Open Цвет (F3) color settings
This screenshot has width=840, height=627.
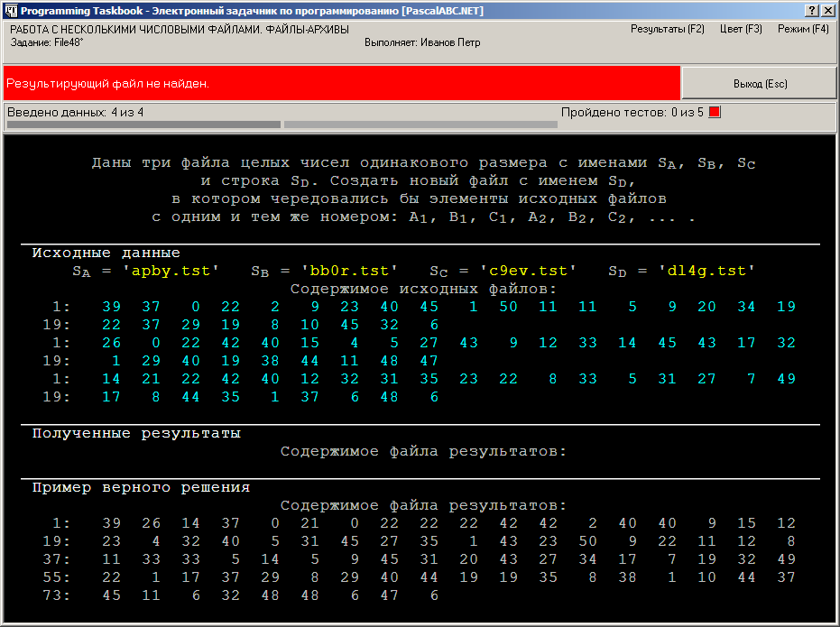coord(741,29)
